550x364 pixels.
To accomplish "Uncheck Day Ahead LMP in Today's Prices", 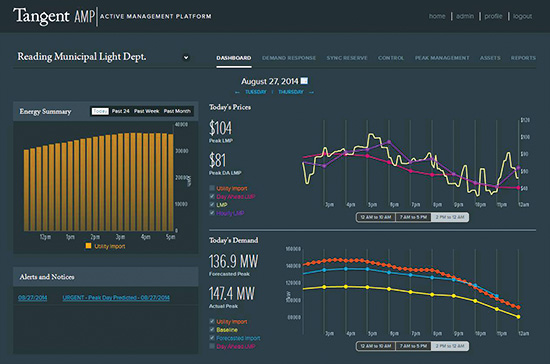I will coord(212,196).
